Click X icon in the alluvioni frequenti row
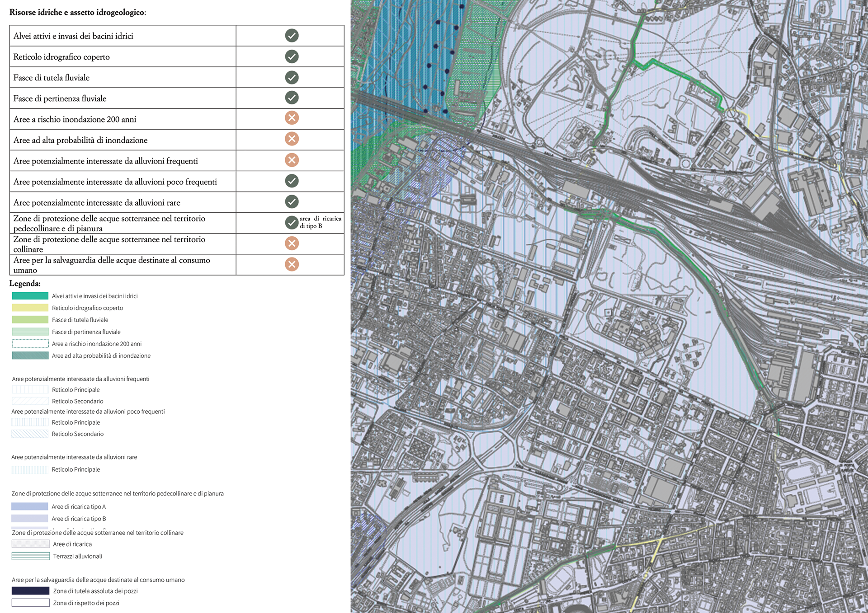Screen dimensions: 868x613 292,160
